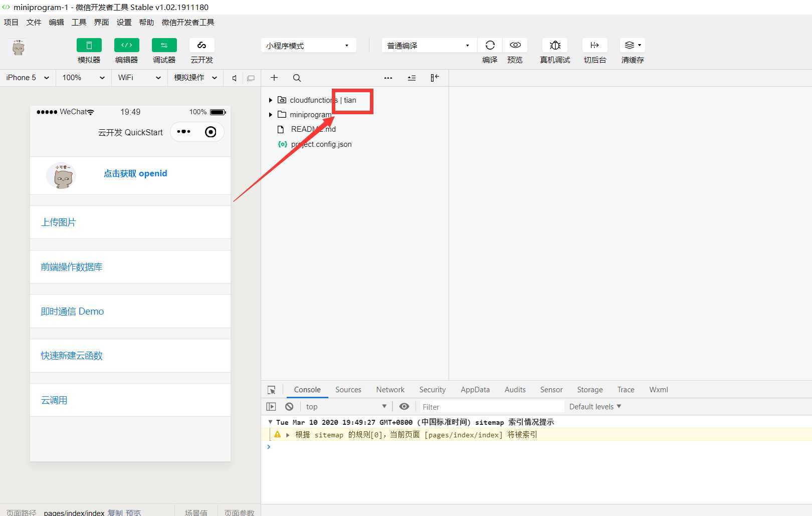Open the 微信开发者工具 menu

click(x=188, y=22)
